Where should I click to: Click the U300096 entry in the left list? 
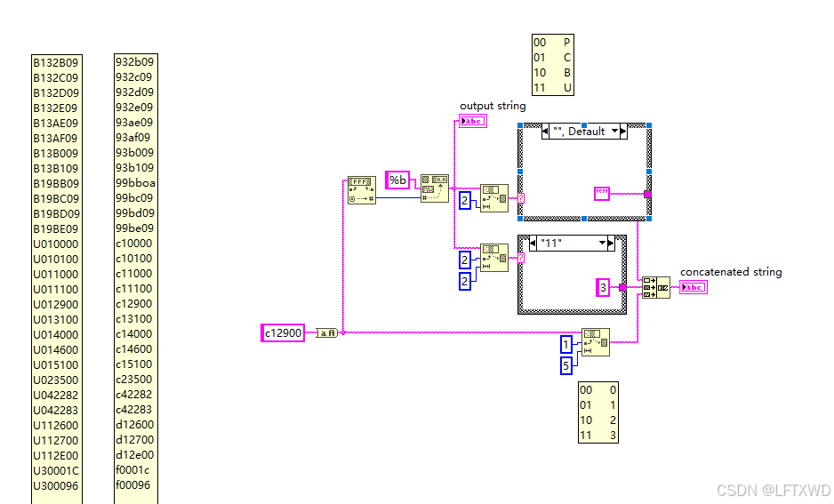[x=56, y=486]
